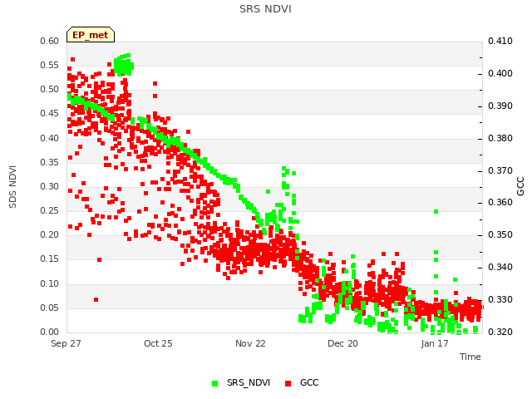The image size is (532, 399).
Task: Select the GCC legend label
Action: pyautogui.click(x=309, y=382)
